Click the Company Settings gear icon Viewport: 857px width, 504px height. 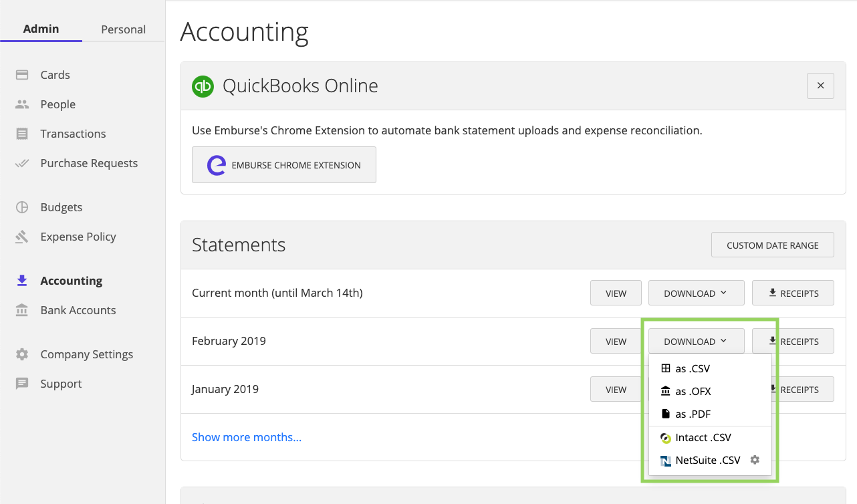click(x=22, y=354)
